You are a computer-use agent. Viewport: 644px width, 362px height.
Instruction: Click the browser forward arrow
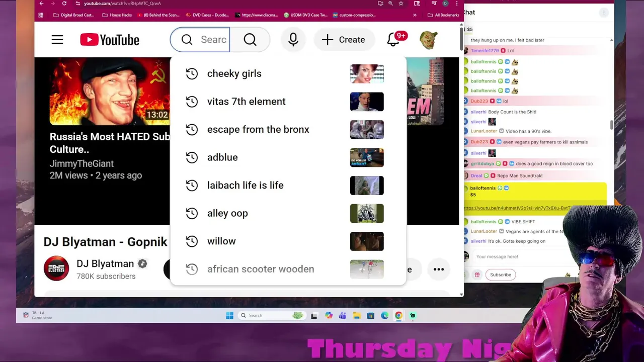53,4
